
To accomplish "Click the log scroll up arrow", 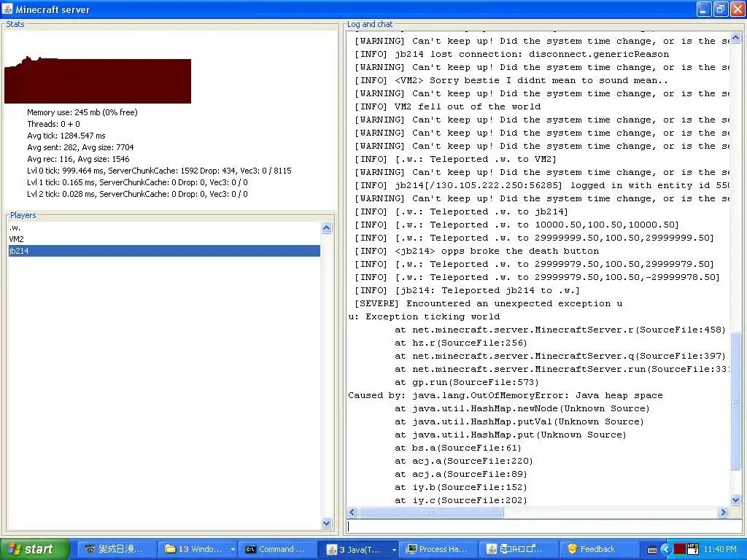I will (735, 37).
